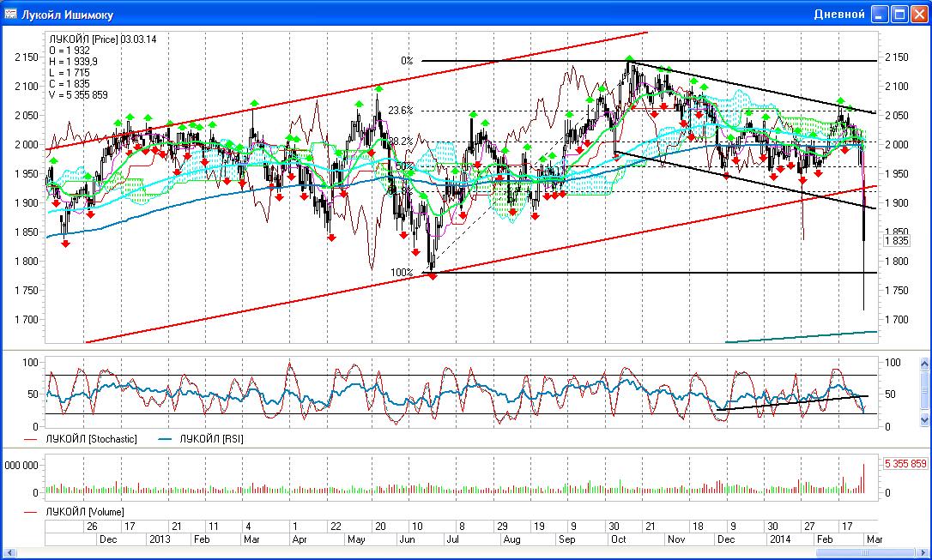
Task: Maximize the Лукойл Ишимоку chart window
Action: pos(900,15)
